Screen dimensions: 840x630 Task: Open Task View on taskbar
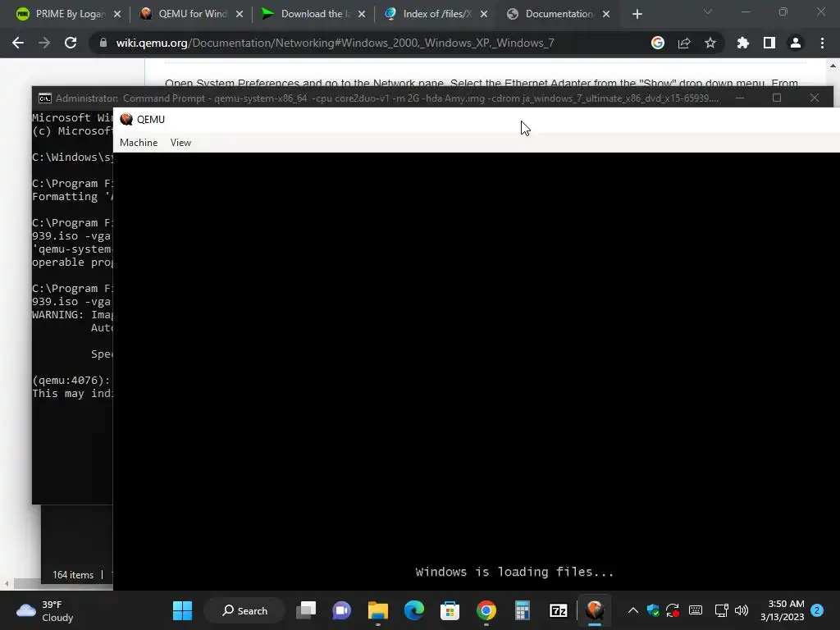click(307, 610)
